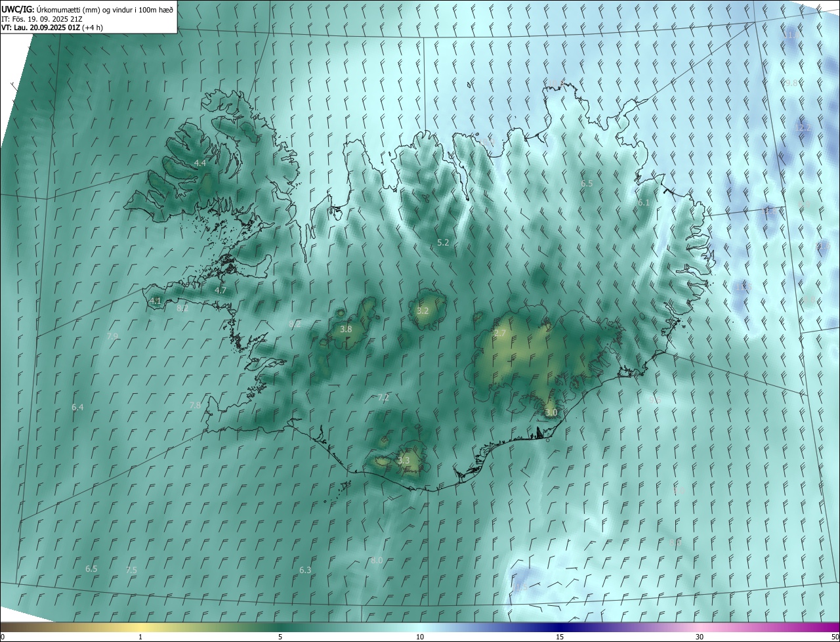This screenshot has width=840, height=642.
Task: Click the 4.4 value over the Westfjords
Action: 200,163
